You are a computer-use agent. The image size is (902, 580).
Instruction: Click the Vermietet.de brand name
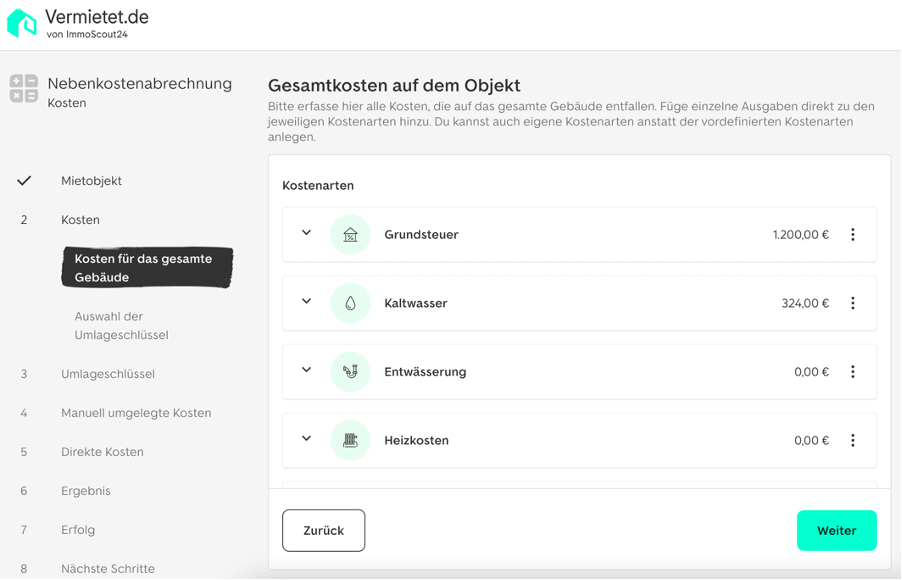[x=97, y=17]
